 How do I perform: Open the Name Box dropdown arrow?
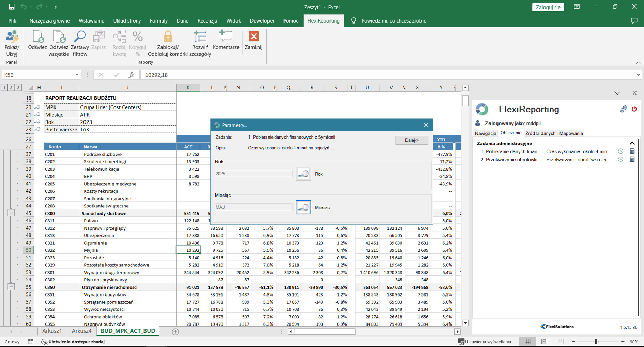[77, 75]
